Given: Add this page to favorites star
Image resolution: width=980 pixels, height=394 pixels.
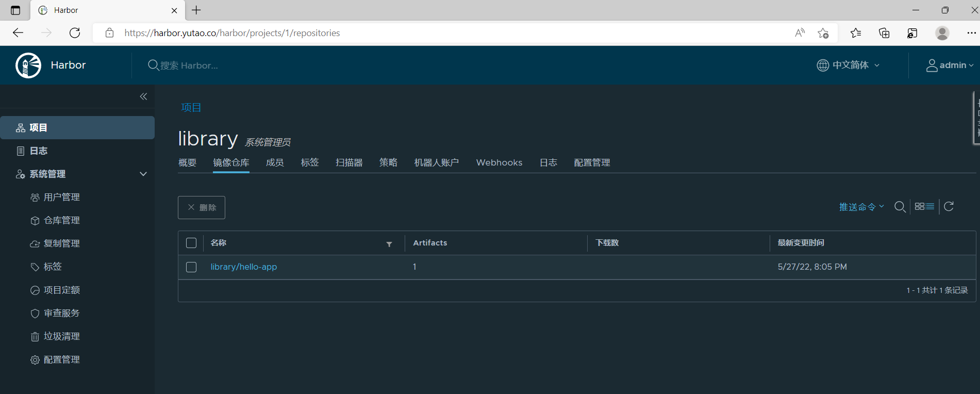Looking at the screenshot, I should click(x=823, y=33).
